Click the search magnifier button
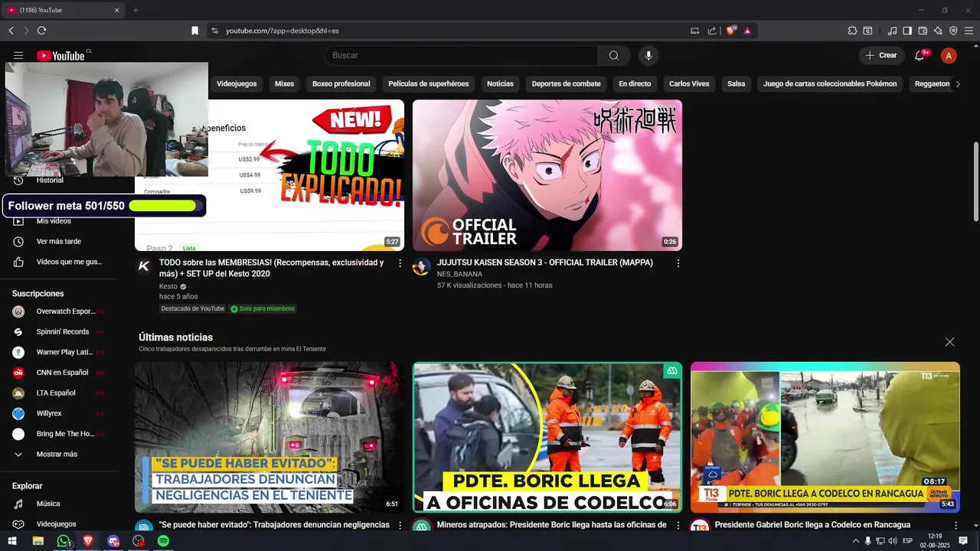Screen dimensions: 980x551 click(x=614, y=55)
